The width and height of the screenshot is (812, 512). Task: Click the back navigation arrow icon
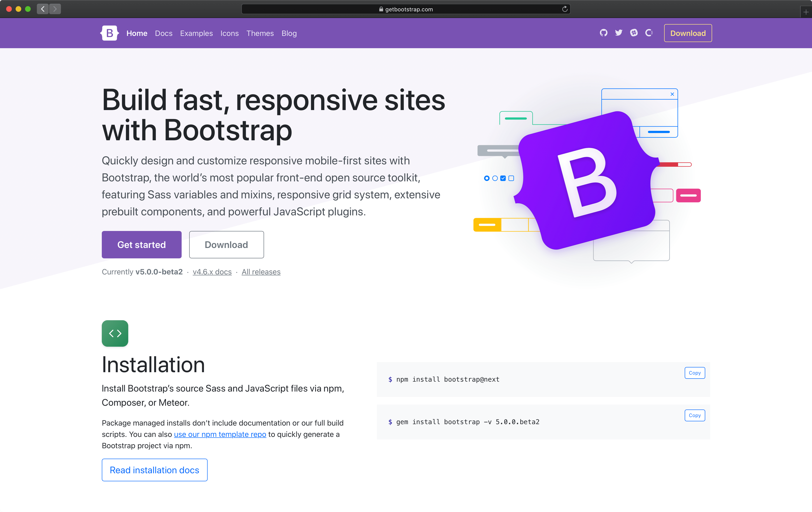pos(43,9)
